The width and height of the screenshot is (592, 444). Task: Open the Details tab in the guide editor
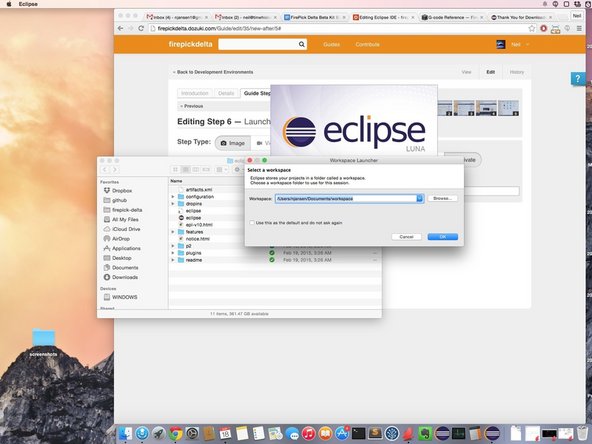(x=226, y=93)
